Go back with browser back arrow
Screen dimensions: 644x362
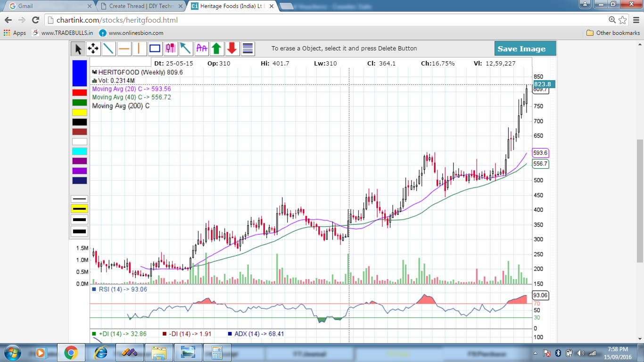point(8,20)
